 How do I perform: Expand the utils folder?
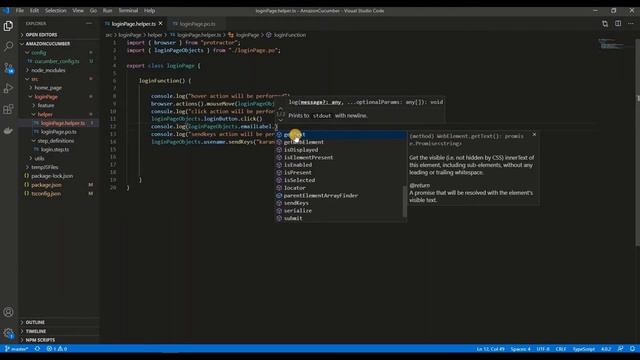pyautogui.click(x=39, y=158)
